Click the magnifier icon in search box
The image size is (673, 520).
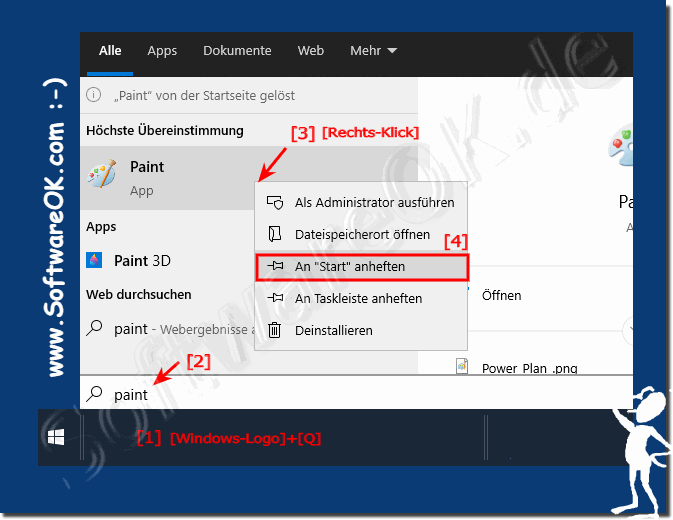94,393
